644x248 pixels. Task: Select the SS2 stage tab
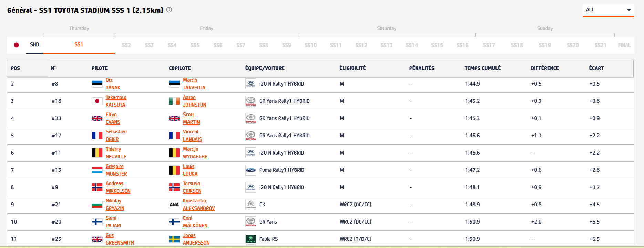126,45
